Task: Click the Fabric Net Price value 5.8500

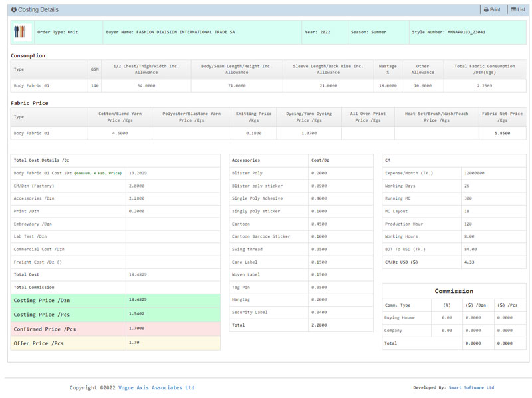Action: tap(502, 133)
